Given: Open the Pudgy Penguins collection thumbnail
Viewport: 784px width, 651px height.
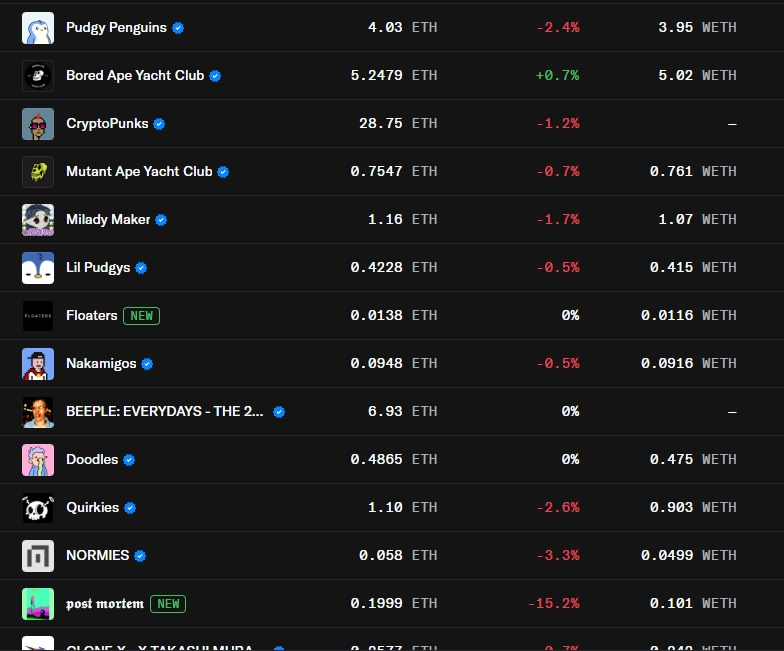Looking at the screenshot, I should click(38, 28).
